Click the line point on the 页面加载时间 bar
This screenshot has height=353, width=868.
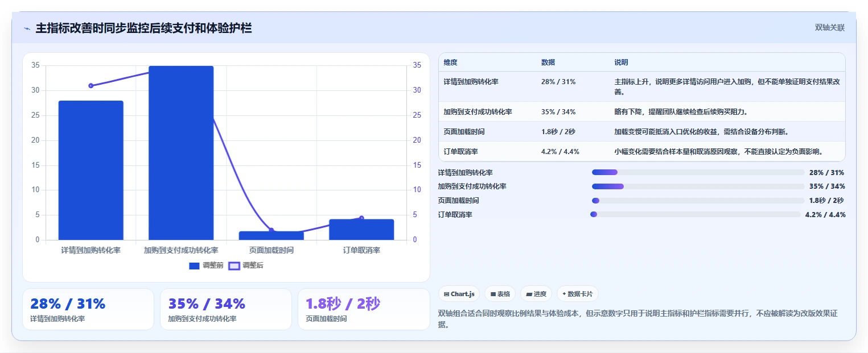pos(271,230)
